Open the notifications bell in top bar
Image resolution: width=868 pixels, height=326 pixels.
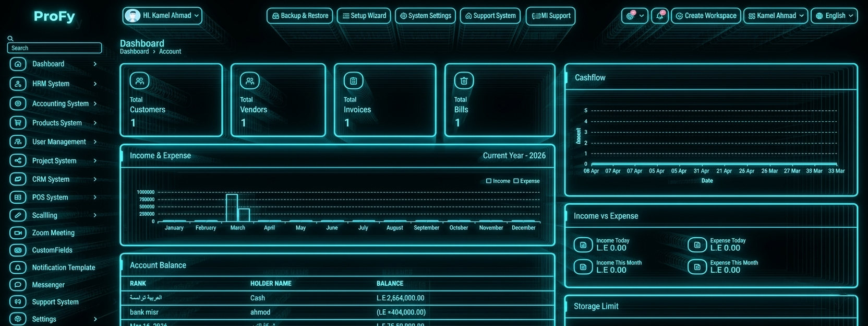click(660, 16)
